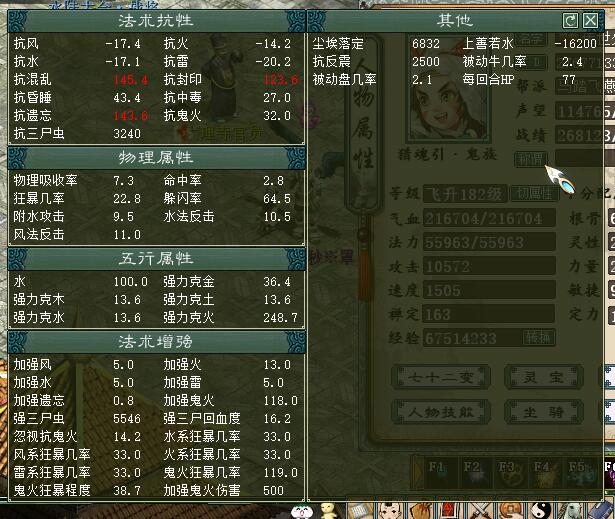Open the 七十二变 transformation button
This screenshot has height=519, width=615.
click(x=441, y=378)
